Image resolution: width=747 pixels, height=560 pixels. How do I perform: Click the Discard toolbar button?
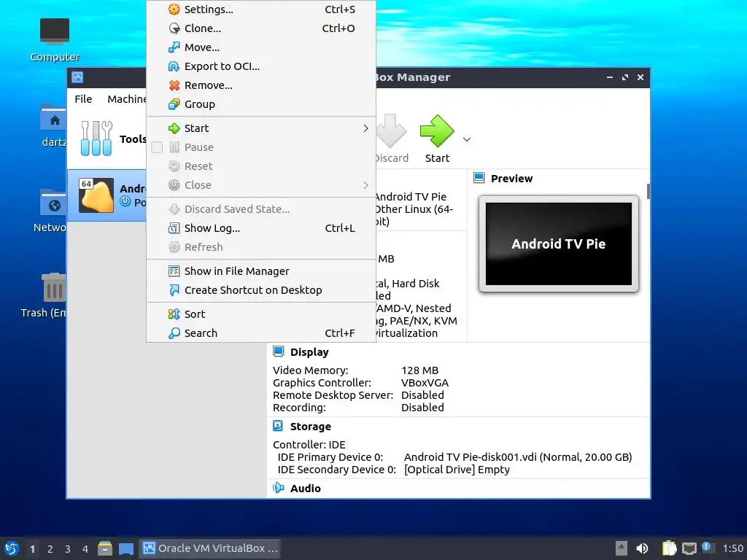click(391, 139)
